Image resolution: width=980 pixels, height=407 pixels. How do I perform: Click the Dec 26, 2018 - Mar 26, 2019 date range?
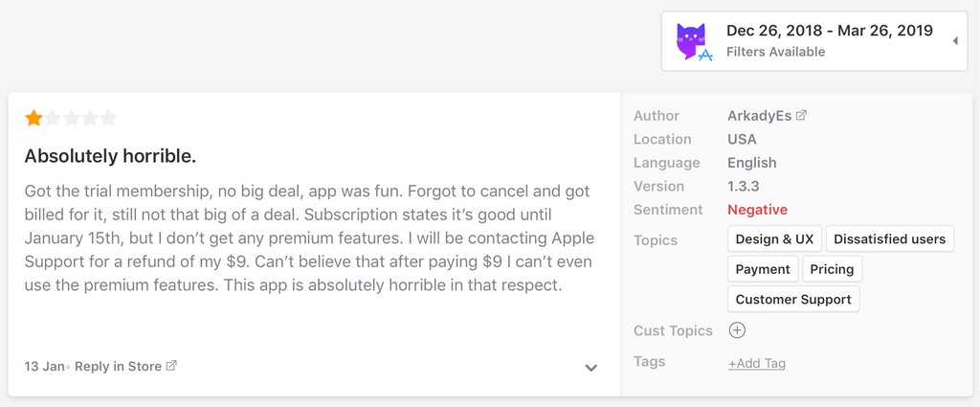830,31
